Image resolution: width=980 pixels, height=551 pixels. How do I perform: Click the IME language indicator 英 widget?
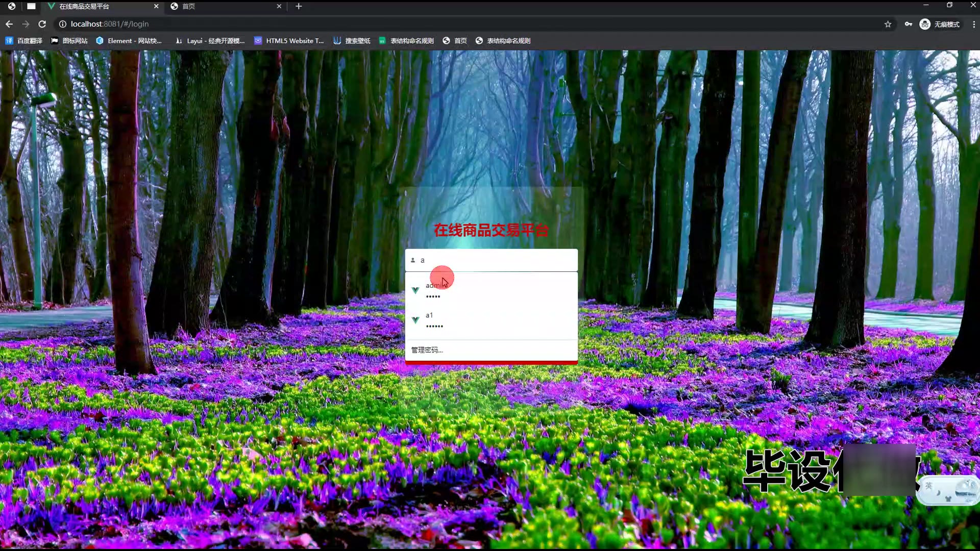(929, 486)
